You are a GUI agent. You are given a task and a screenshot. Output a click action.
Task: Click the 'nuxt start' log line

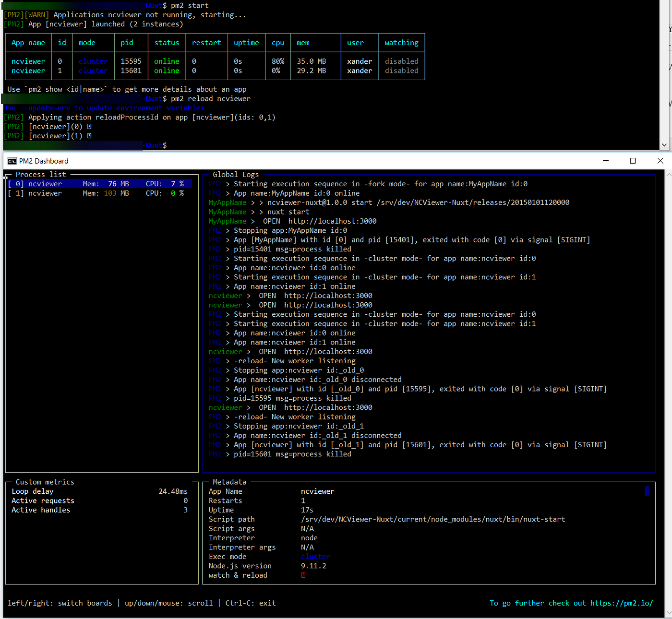tap(288, 212)
